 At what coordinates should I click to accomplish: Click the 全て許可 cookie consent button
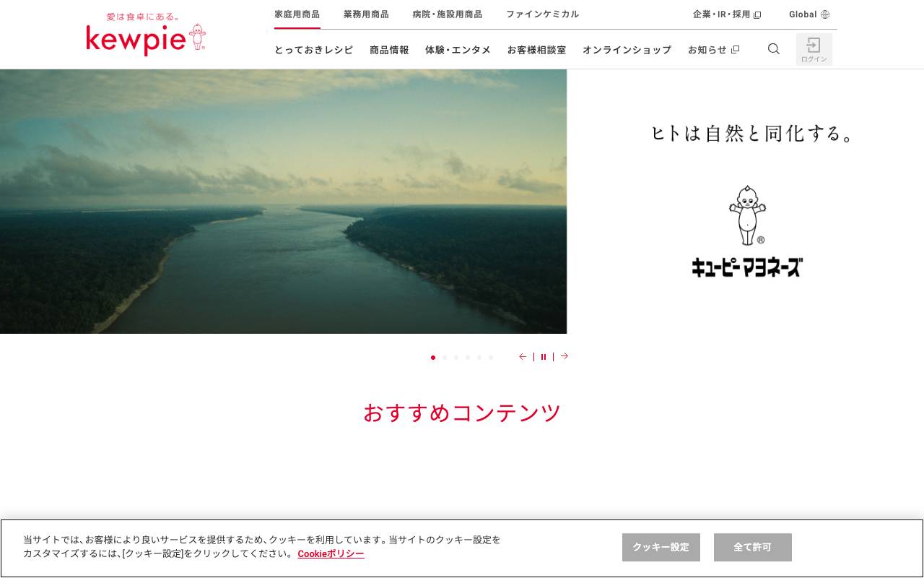[752, 547]
